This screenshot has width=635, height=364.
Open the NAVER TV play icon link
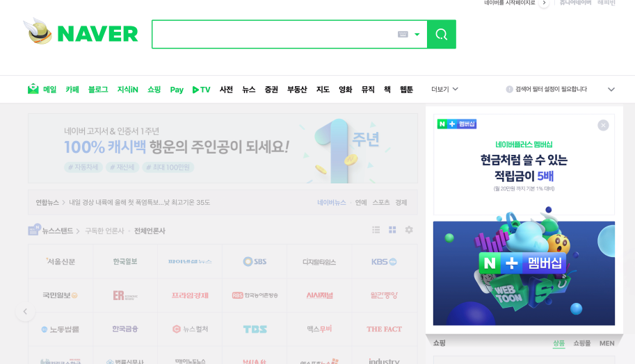pyautogui.click(x=201, y=90)
